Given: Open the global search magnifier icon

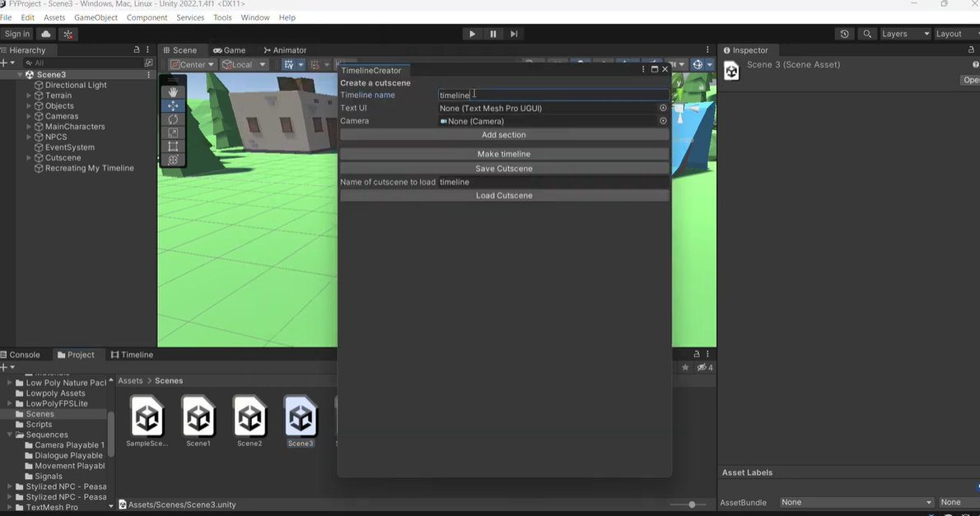Looking at the screenshot, I should pyautogui.click(x=867, y=34).
